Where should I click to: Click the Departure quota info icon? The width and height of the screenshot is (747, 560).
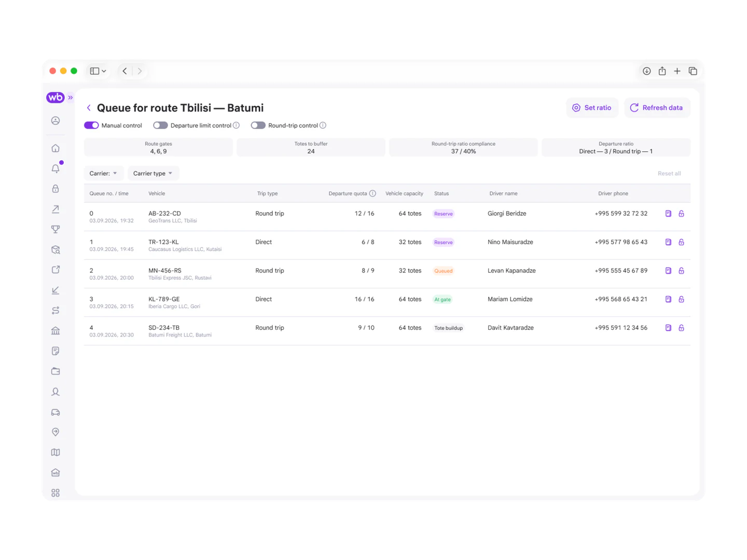pyautogui.click(x=372, y=193)
